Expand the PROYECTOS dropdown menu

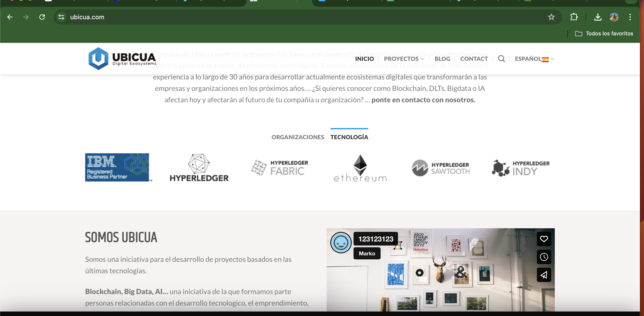point(404,59)
